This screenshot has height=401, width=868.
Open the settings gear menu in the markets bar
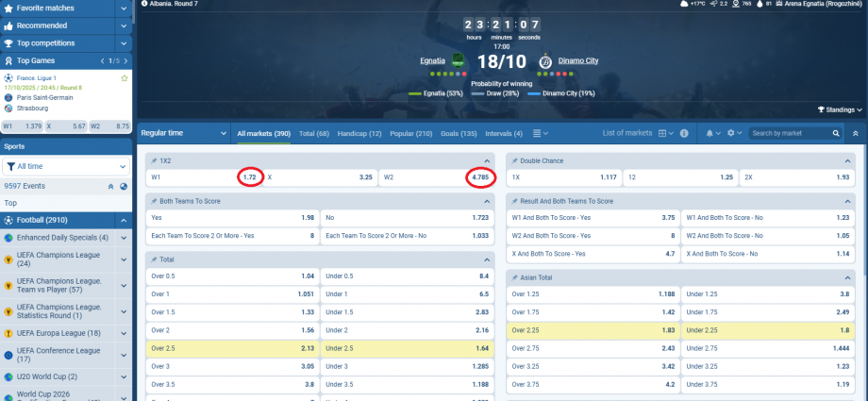click(x=734, y=133)
